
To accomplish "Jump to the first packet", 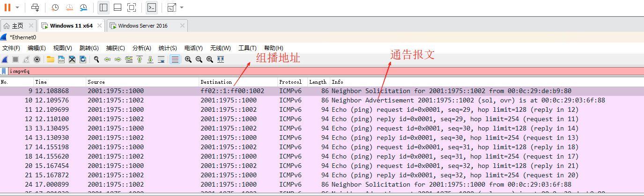I will tap(140, 59).
